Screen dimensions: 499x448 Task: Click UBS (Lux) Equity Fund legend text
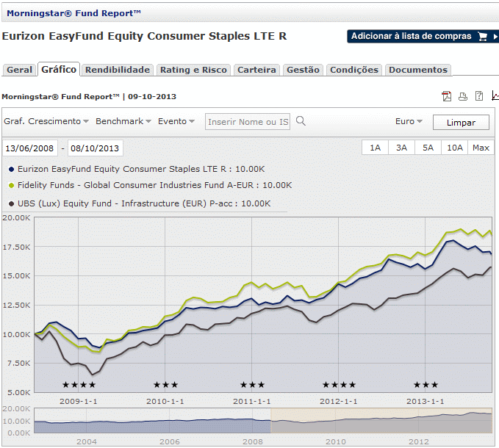point(144,203)
